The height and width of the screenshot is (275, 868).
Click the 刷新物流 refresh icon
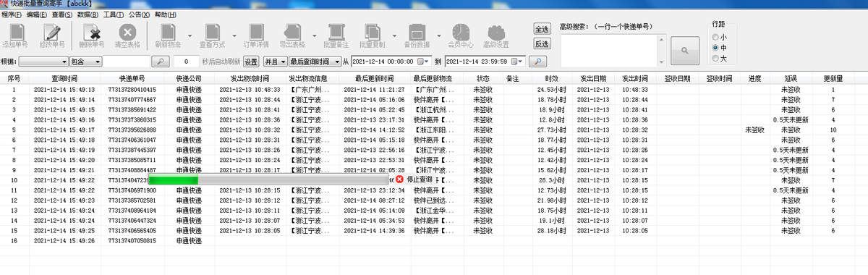click(x=168, y=35)
